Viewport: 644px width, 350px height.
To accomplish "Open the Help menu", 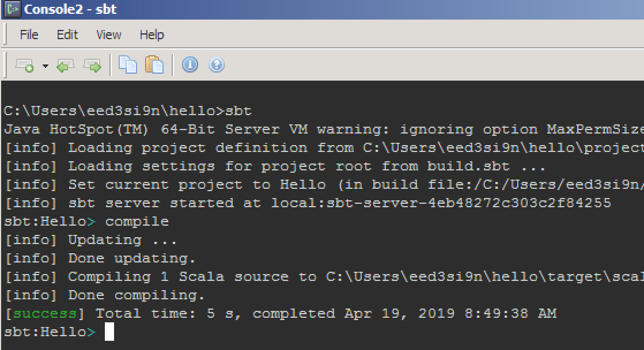I will pos(151,35).
